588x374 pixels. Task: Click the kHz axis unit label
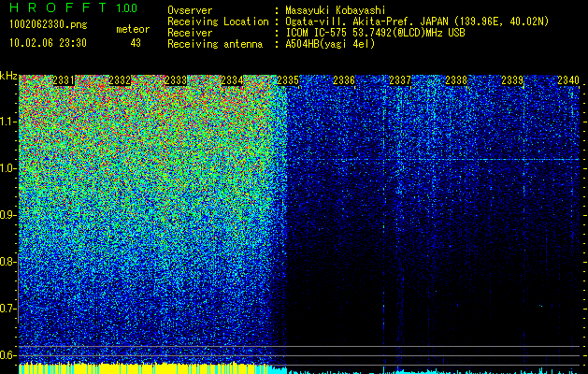coord(8,76)
